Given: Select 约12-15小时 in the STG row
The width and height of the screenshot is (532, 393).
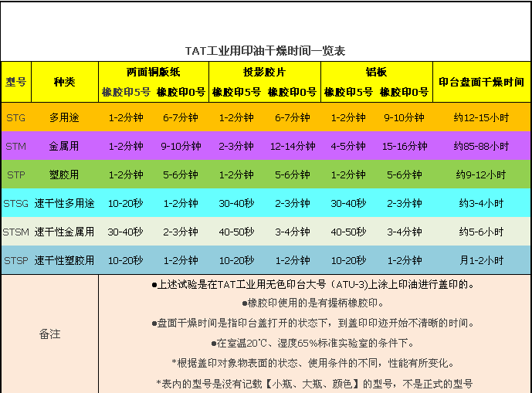Looking at the screenshot, I should (482, 118).
